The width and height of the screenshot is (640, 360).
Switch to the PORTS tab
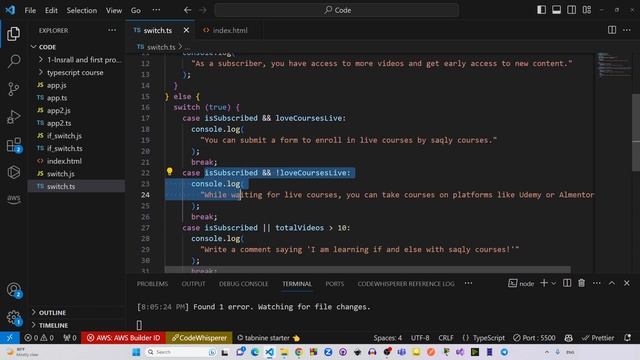pyautogui.click(x=335, y=284)
